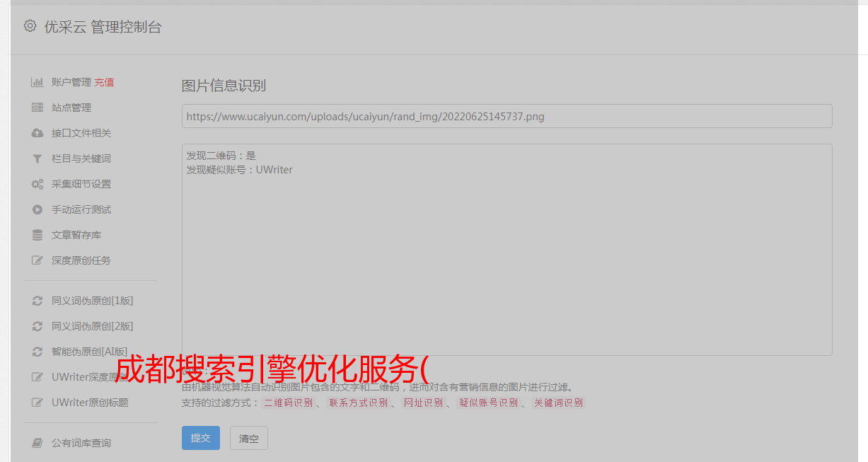This screenshot has width=868, height=462.
Task: Click the 关键词识别 tag
Action: tap(558, 403)
